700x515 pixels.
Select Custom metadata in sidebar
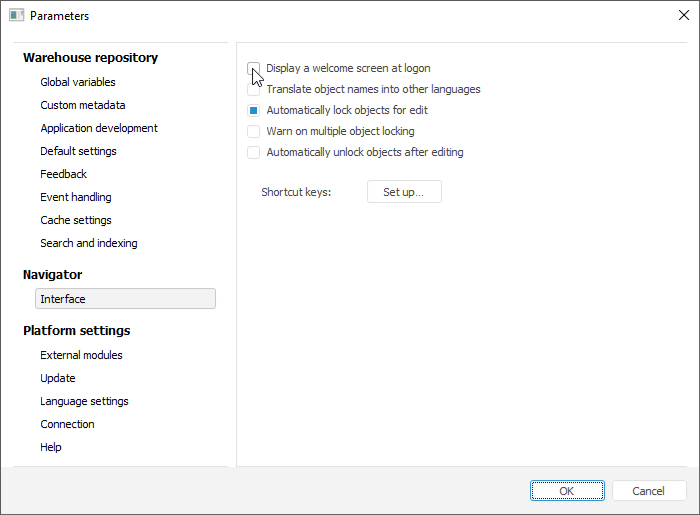[83, 105]
